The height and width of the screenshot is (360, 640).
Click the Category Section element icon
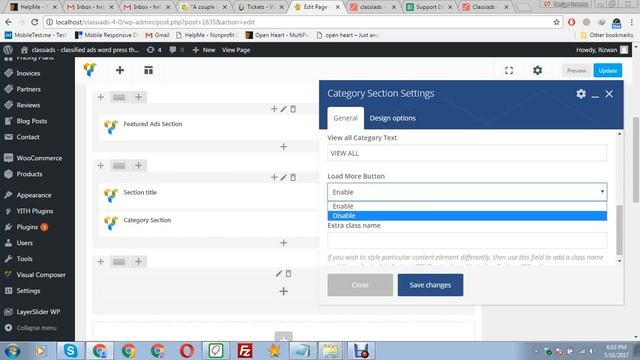[x=111, y=223]
